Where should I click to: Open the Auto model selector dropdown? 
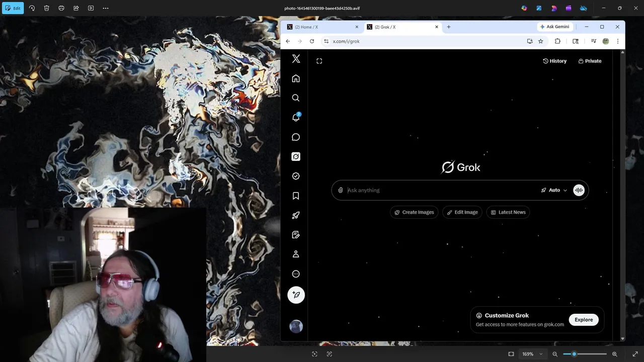pos(554,190)
